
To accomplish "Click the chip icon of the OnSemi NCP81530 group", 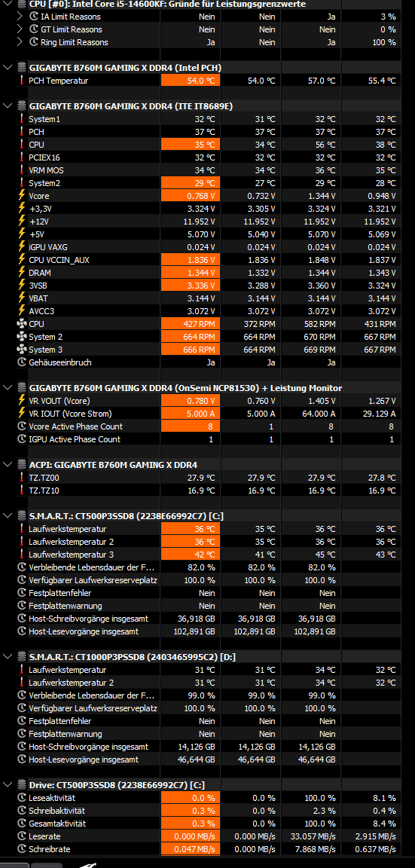I will coord(22,387).
